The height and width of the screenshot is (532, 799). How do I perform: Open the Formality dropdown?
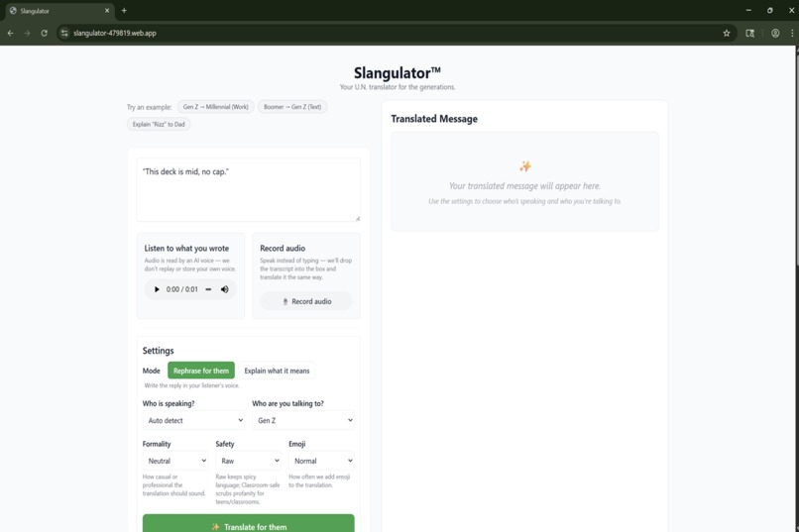click(x=175, y=461)
